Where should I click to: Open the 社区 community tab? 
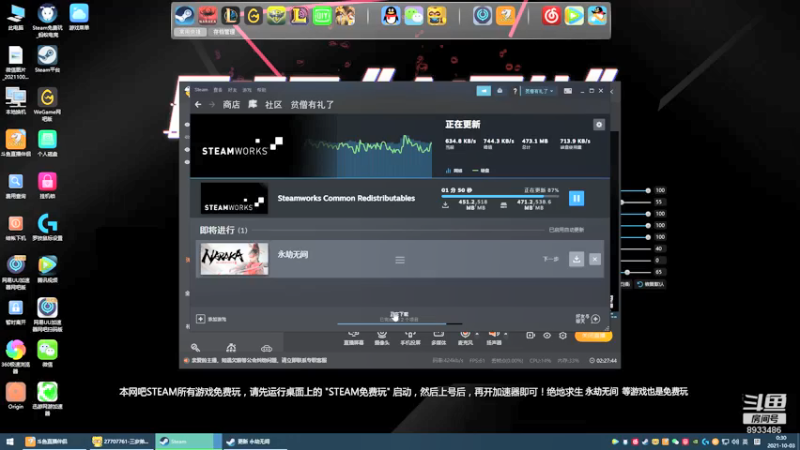coord(273,105)
